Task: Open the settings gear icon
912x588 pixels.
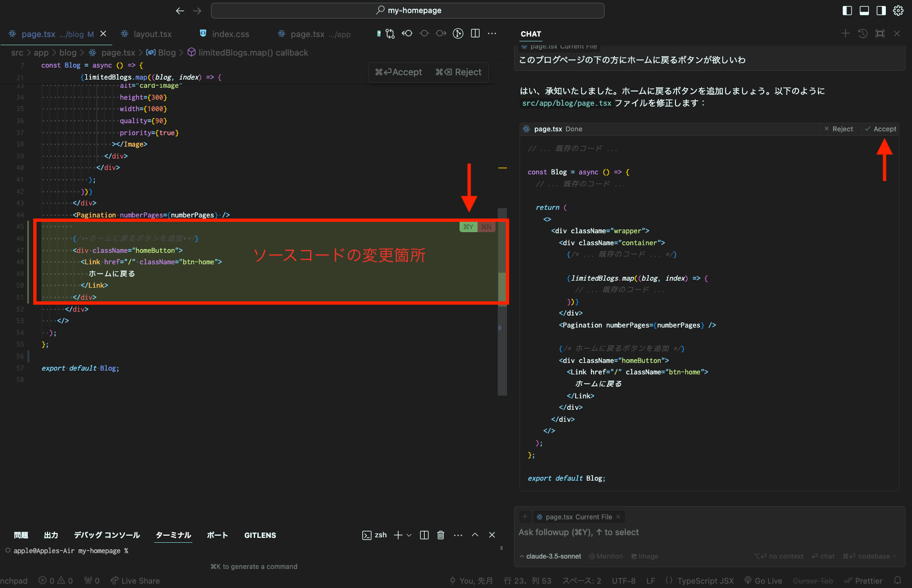Action: point(898,10)
